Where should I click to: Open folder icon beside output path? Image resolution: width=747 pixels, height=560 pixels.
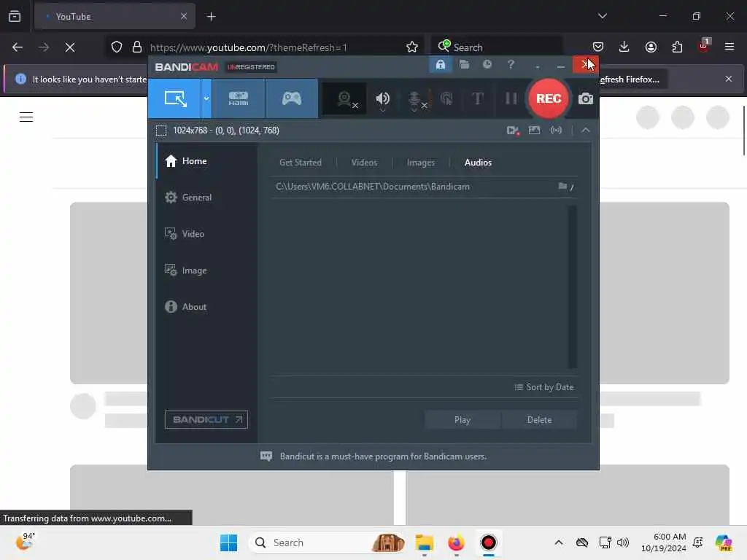(562, 186)
